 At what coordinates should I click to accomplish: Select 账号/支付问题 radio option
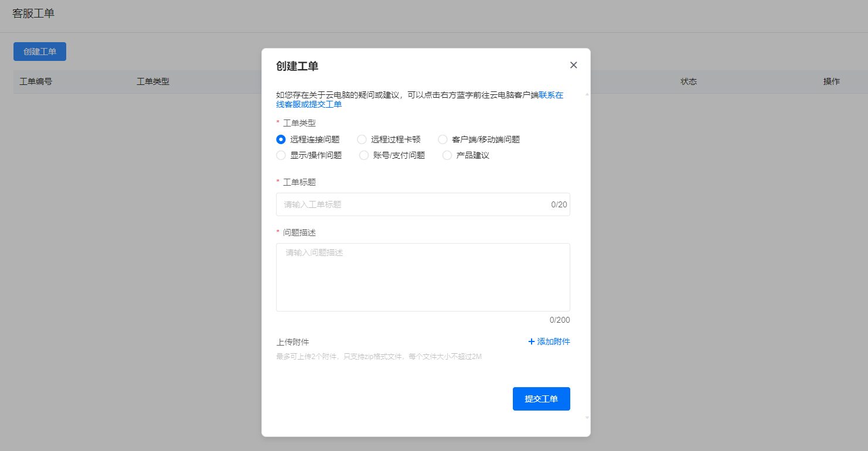click(364, 155)
